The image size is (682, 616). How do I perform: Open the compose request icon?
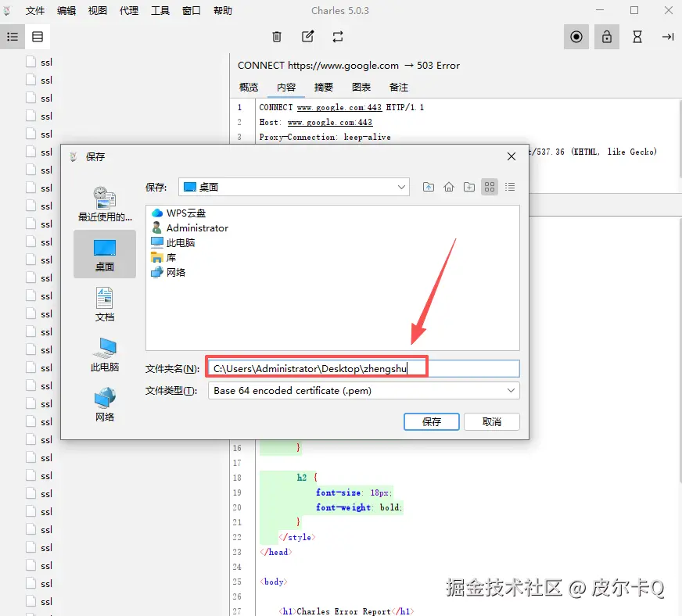(x=307, y=37)
